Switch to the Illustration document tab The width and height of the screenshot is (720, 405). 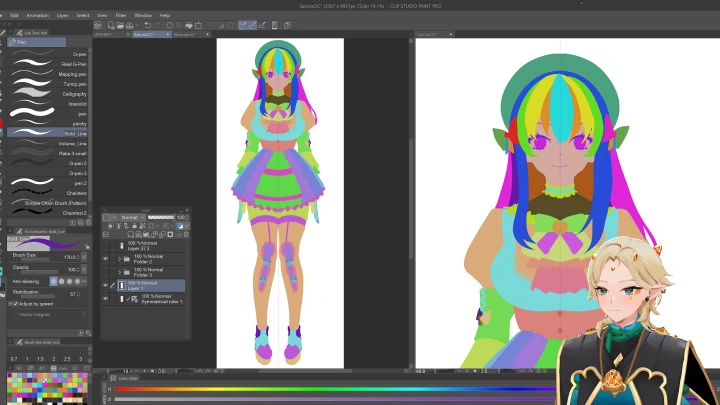tap(189, 34)
